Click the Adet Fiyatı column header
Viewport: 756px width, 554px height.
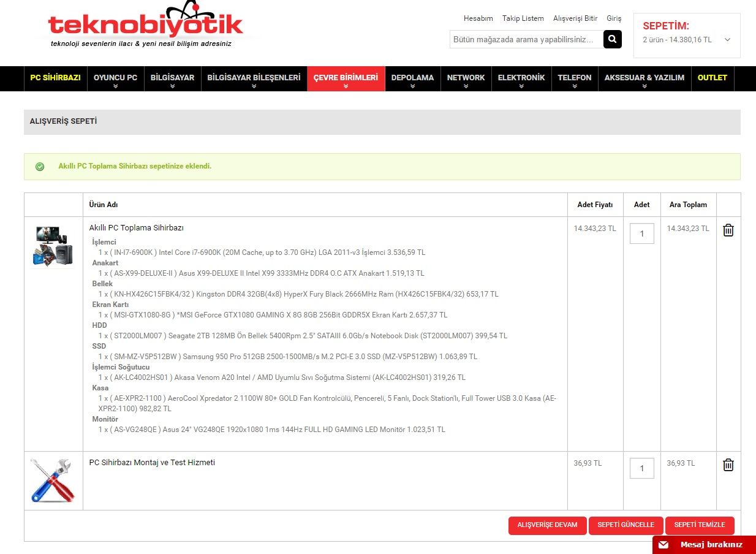click(x=595, y=205)
